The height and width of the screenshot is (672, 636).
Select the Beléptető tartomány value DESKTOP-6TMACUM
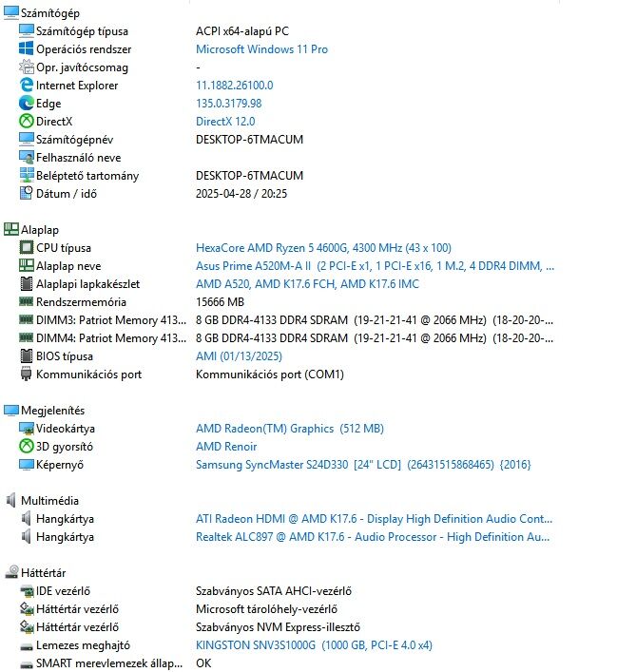249,175
